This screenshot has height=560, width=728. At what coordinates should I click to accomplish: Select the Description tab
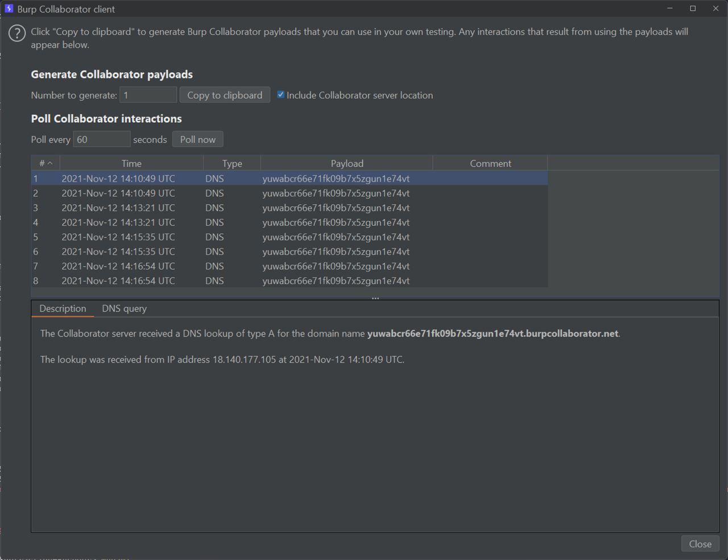(x=63, y=309)
